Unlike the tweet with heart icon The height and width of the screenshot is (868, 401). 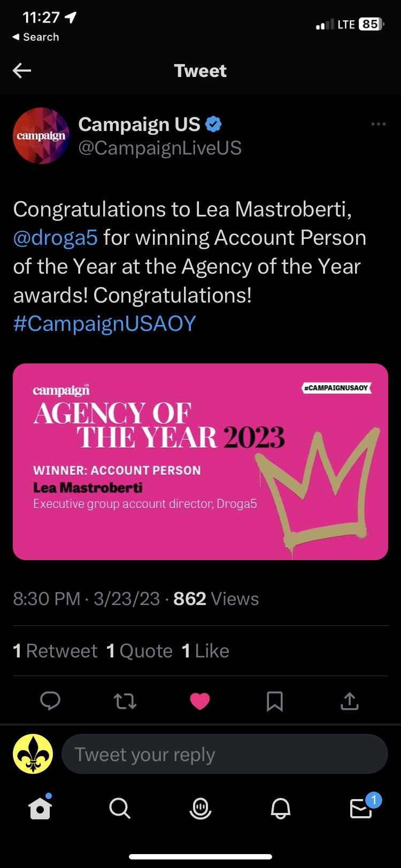coord(200,701)
